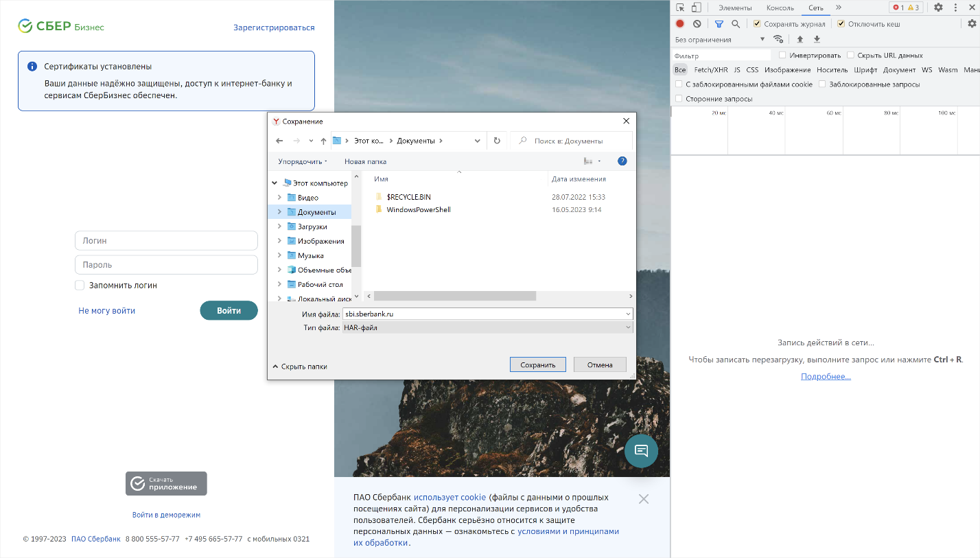Toggle the device toolbar icon in DevTools
The height and width of the screenshot is (558, 980).
point(696,8)
